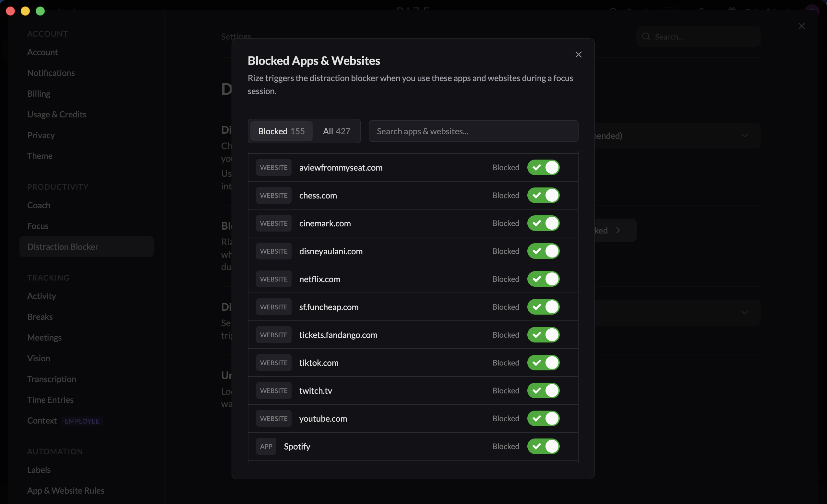Open Transcription settings

(52, 379)
